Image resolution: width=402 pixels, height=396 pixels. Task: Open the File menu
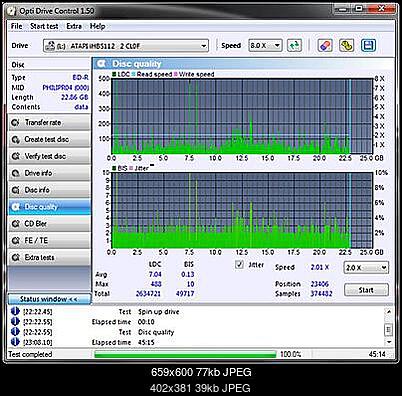click(x=16, y=26)
